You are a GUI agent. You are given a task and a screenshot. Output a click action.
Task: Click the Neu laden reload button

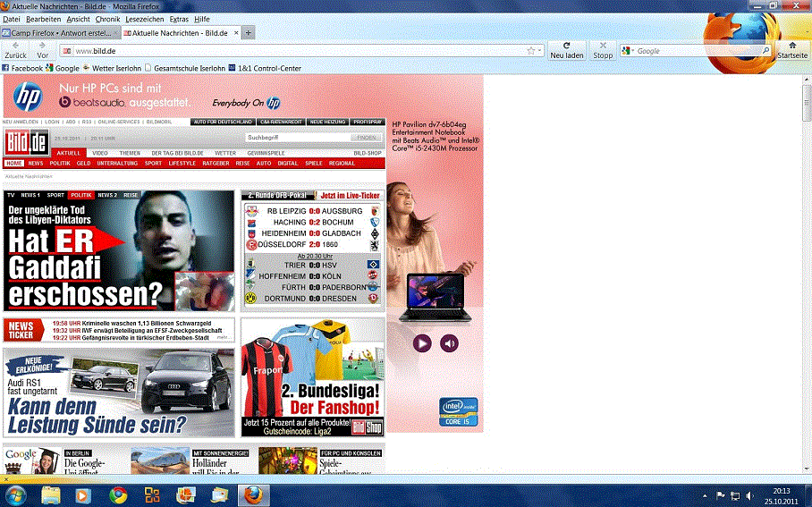pyautogui.click(x=567, y=49)
